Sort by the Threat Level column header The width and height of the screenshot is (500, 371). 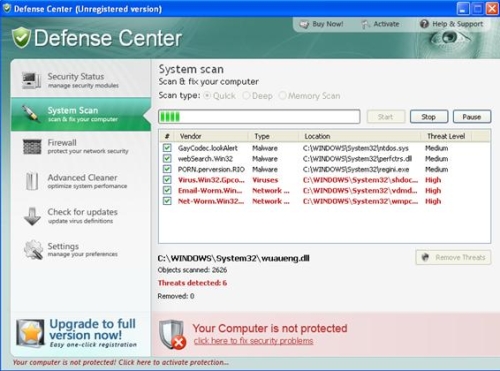click(x=446, y=136)
